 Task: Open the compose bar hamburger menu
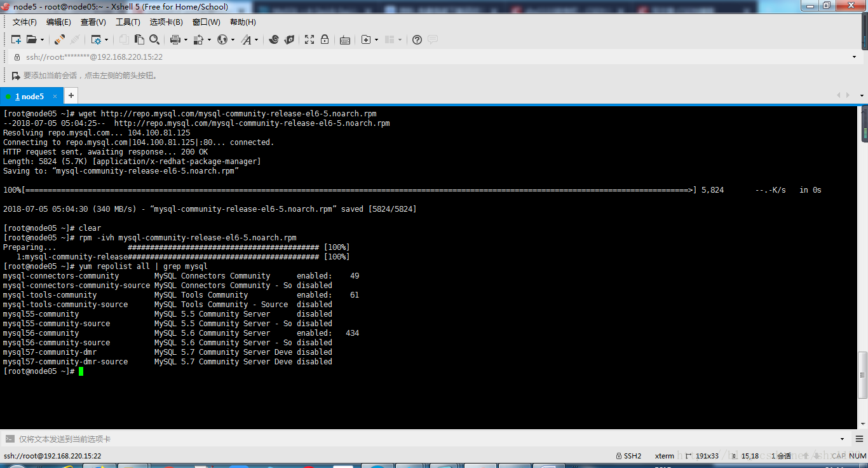[x=858, y=439]
